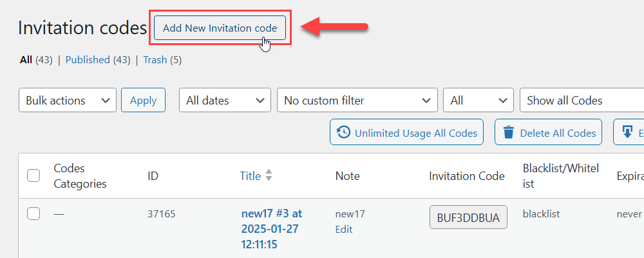Open the Trash view
The image size is (644, 258).
point(155,60)
